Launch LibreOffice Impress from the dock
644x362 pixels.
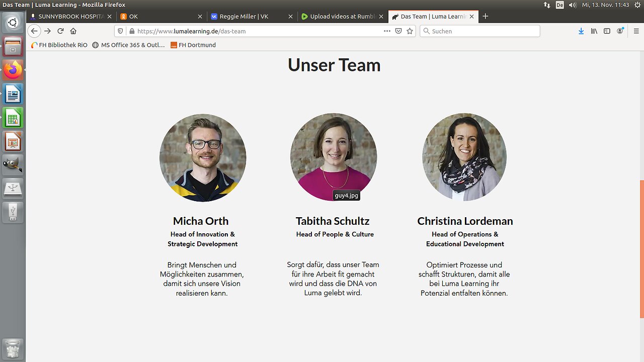tap(13, 142)
